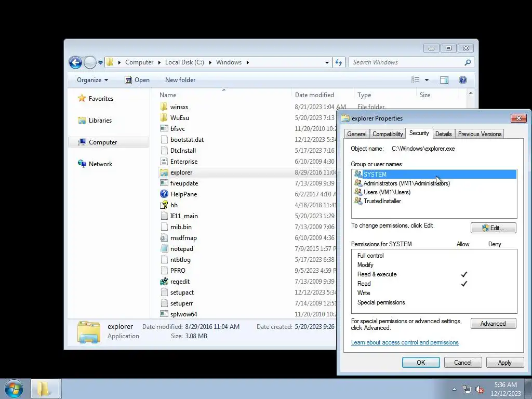Select the bootstat.dat file
This screenshot has width=532, height=399.
[x=187, y=140]
